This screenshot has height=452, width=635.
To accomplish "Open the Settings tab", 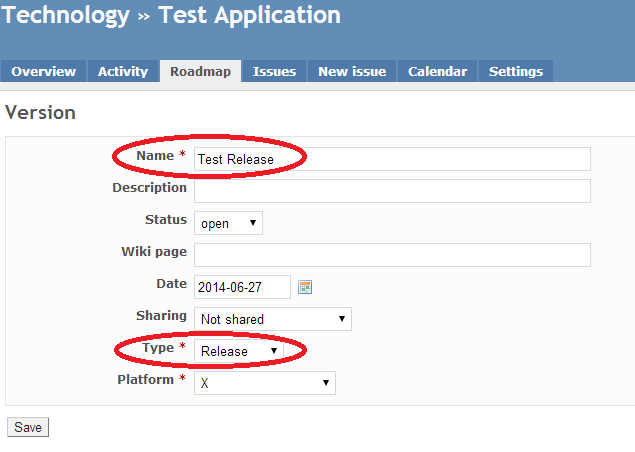I will (x=516, y=71).
